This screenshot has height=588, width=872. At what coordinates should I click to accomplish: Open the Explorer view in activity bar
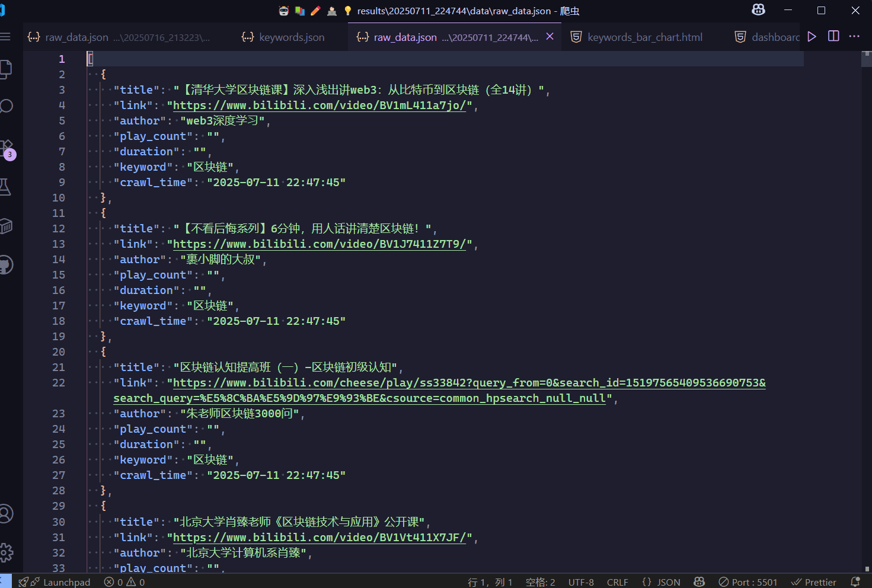tap(5, 69)
